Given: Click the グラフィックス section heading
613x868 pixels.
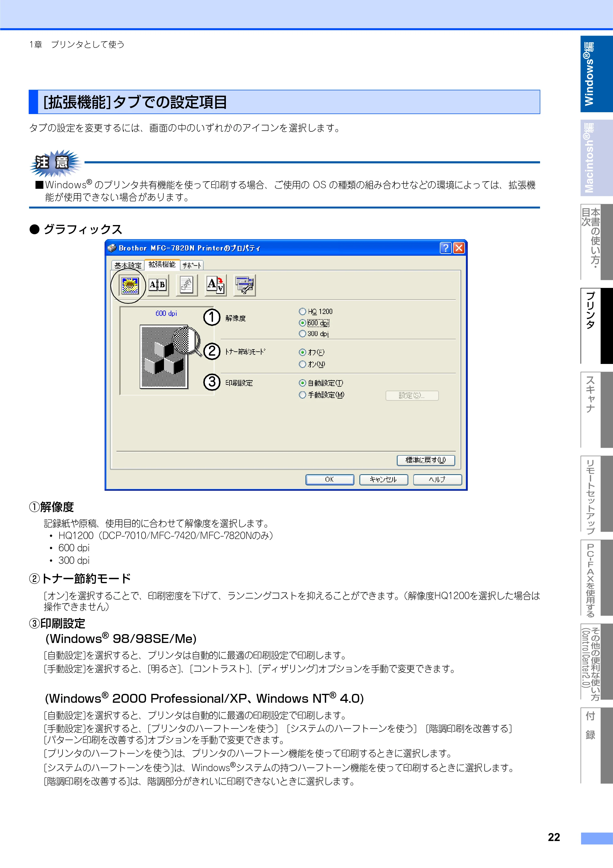Looking at the screenshot, I should [x=83, y=229].
